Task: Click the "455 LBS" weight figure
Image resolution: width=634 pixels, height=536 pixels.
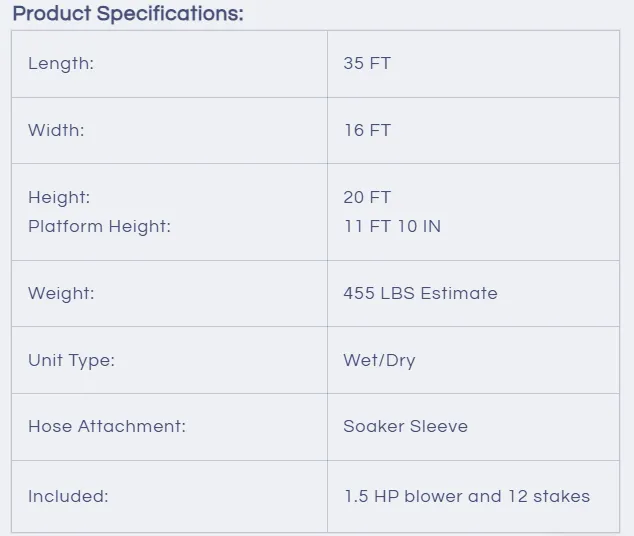Action: 379,293
